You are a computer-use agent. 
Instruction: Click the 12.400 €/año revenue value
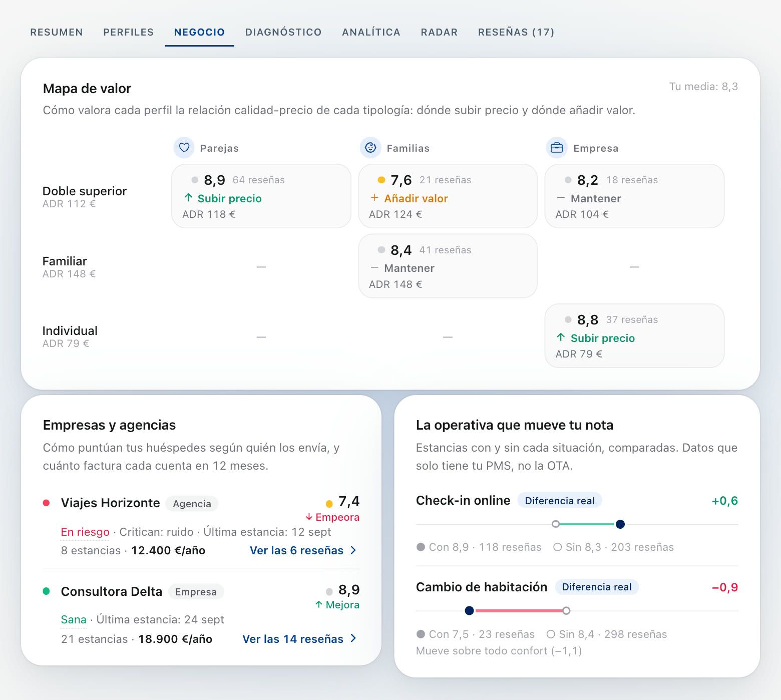(x=168, y=550)
